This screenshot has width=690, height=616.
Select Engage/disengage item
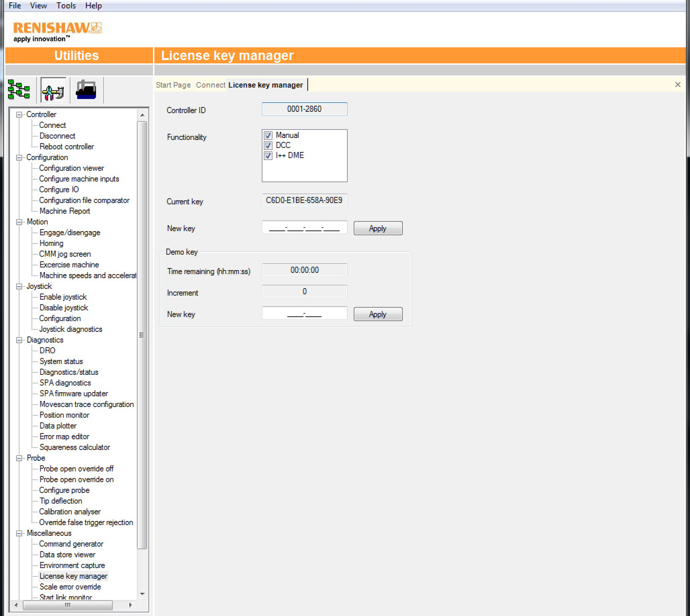[70, 233]
